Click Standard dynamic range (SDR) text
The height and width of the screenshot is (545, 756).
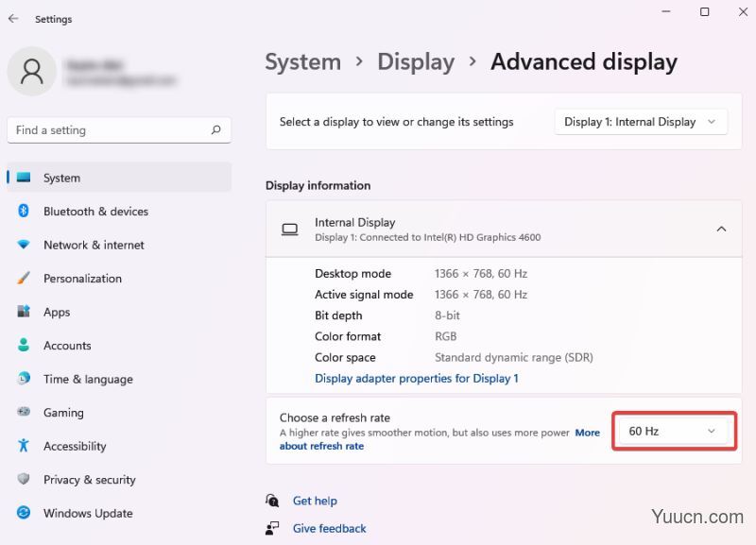click(513, 357)
